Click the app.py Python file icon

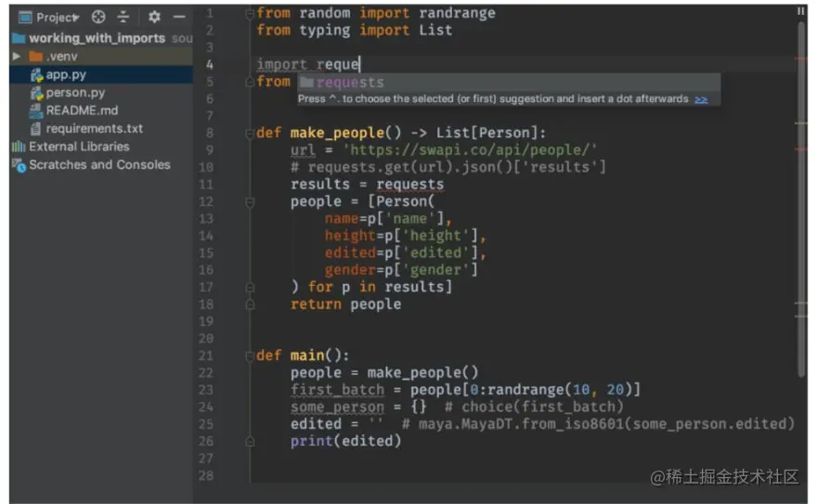[36, 75]
